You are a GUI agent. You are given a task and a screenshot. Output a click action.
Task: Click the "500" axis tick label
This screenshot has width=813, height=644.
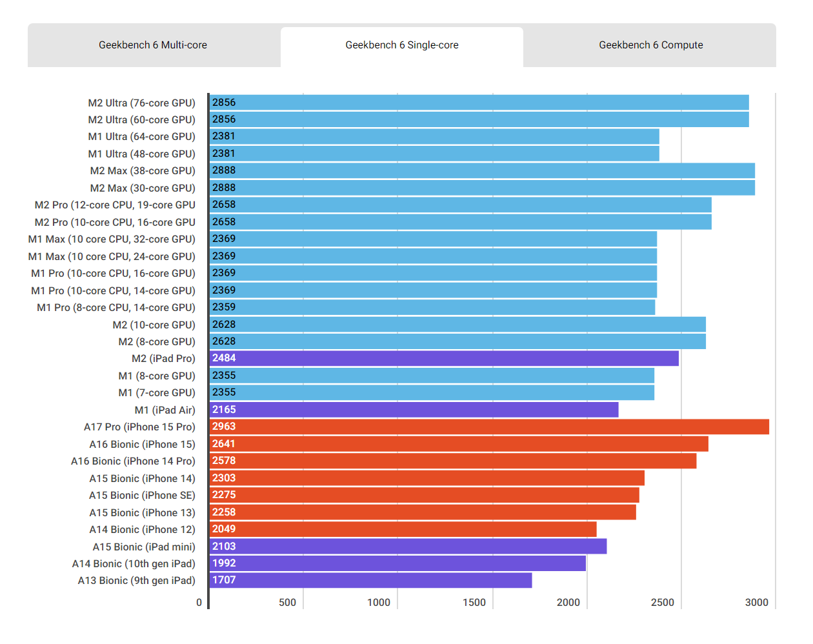point(288,603)
